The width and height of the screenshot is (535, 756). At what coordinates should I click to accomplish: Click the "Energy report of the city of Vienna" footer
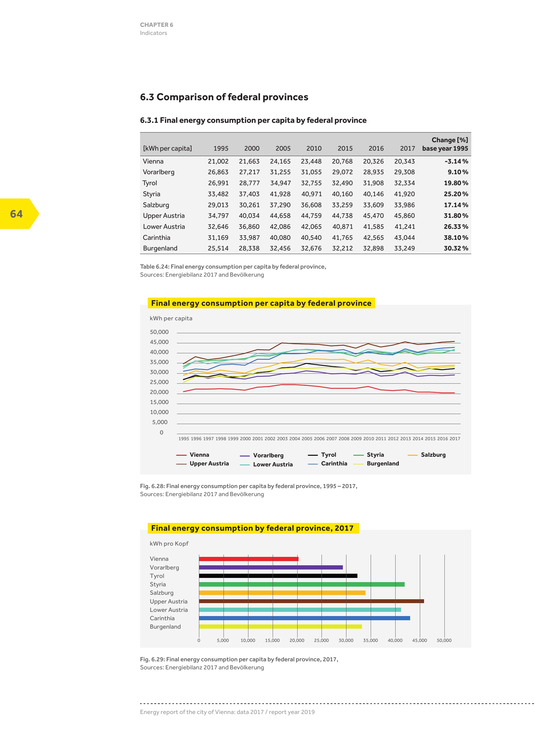point(227,712)
